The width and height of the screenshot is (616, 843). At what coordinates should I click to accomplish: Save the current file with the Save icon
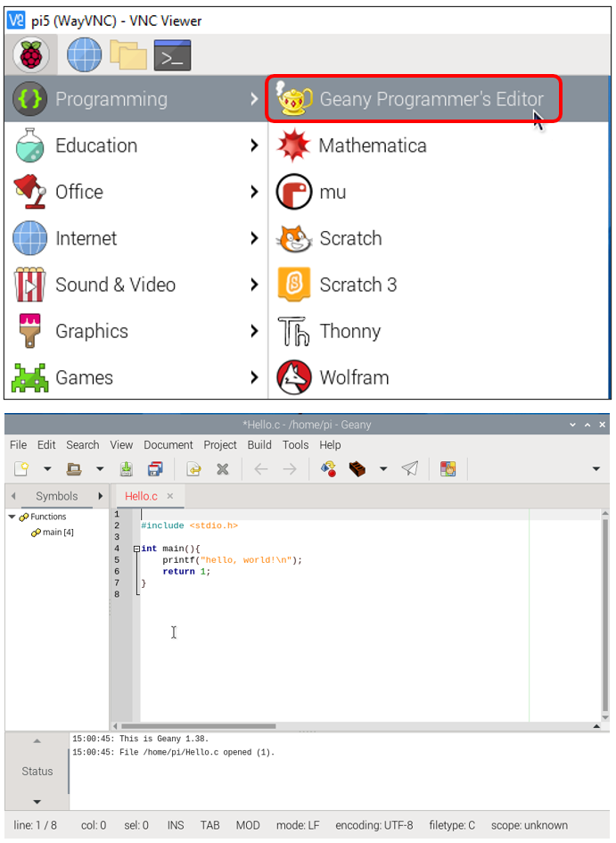(x=127, y=469)
